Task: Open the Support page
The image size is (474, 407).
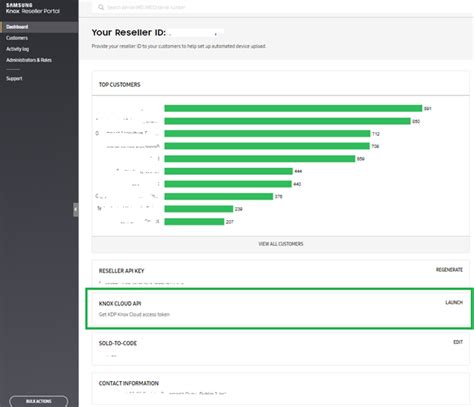Action: pos(14,78)
